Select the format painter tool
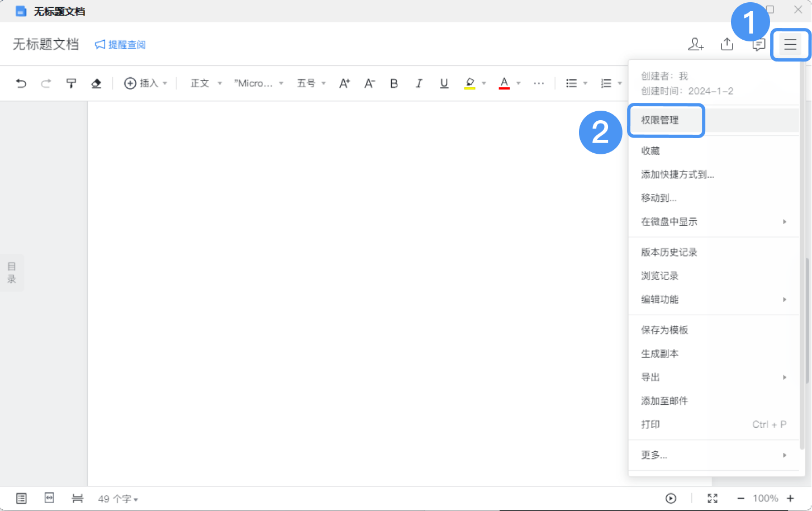 [71, 83]
